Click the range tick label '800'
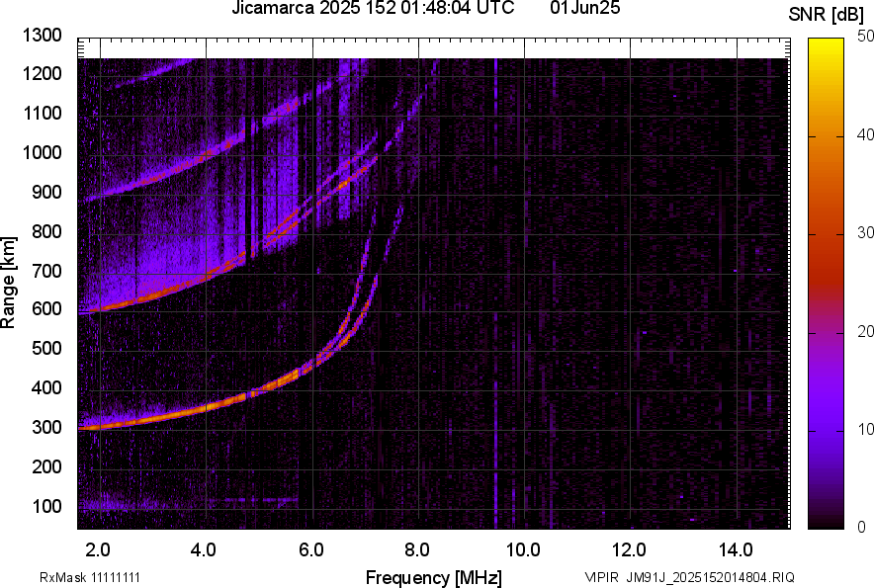 tap(46, 230)
